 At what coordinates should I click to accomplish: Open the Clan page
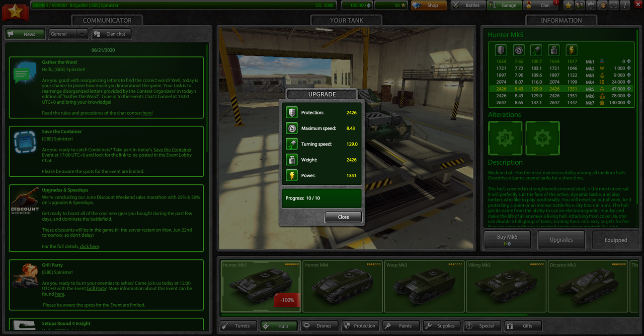click(x=540, y=5)
